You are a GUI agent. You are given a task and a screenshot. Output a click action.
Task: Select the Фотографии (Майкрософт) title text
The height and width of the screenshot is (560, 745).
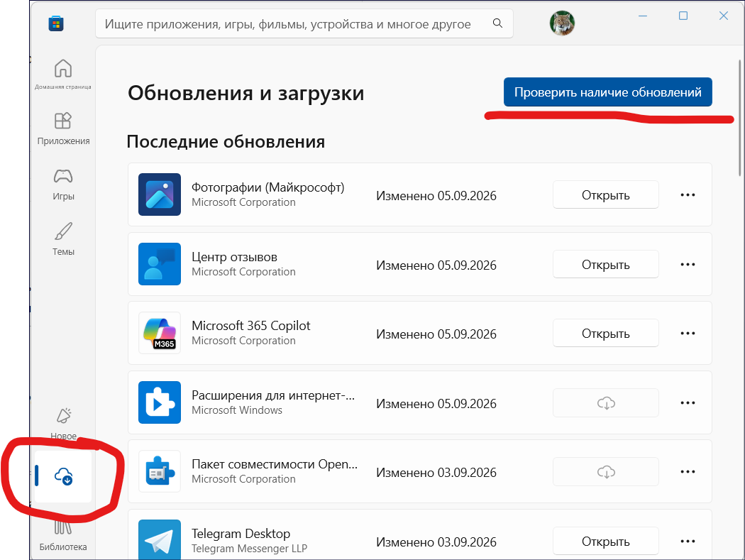[268, 188]
